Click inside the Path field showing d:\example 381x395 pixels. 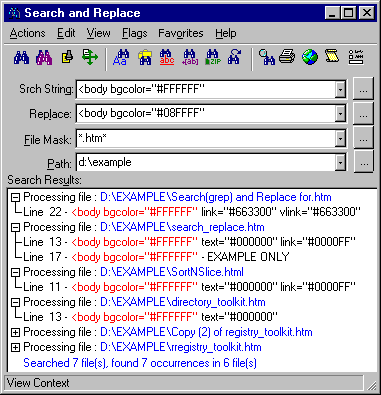(206, 163)
